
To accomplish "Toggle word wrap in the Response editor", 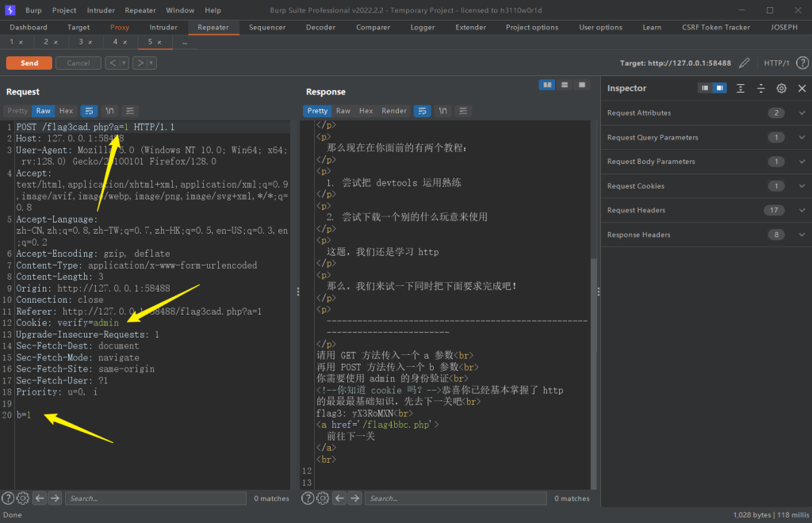I will click(x=423, y=111).
